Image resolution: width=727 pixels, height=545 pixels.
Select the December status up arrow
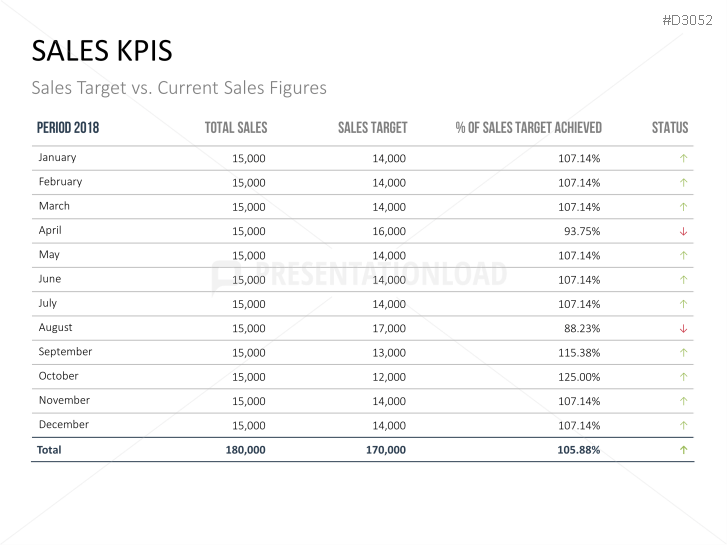[x=683, y=425]
